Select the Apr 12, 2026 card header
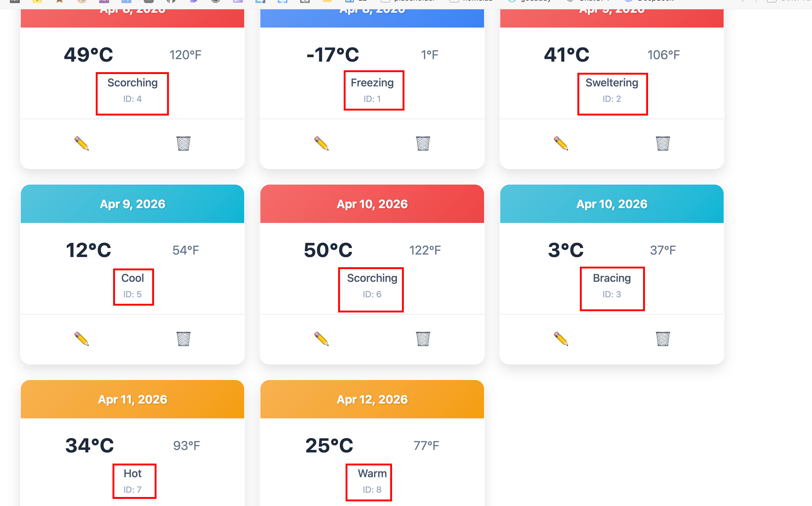This screenshot has height=506, width=812. pyautogui.click(x=372, y=399)
